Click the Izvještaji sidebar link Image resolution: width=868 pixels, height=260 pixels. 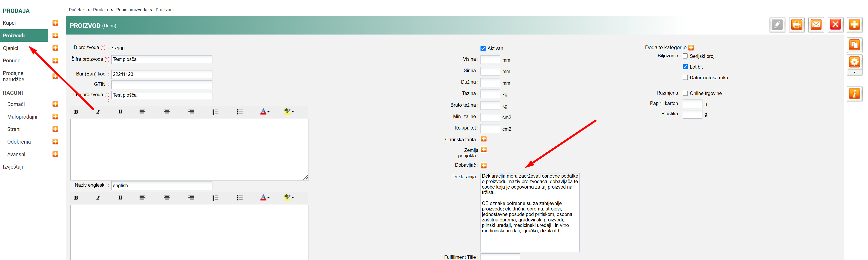pos(13,167)
